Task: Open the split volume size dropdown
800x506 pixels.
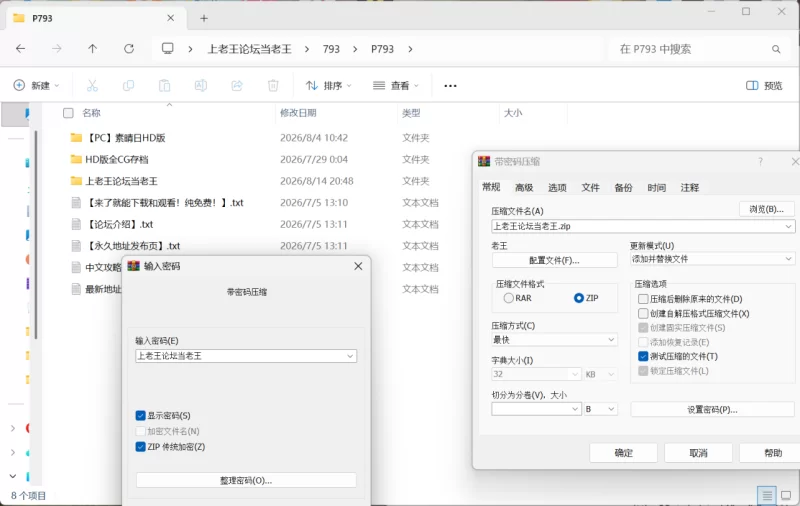Action: pos(575,409)
